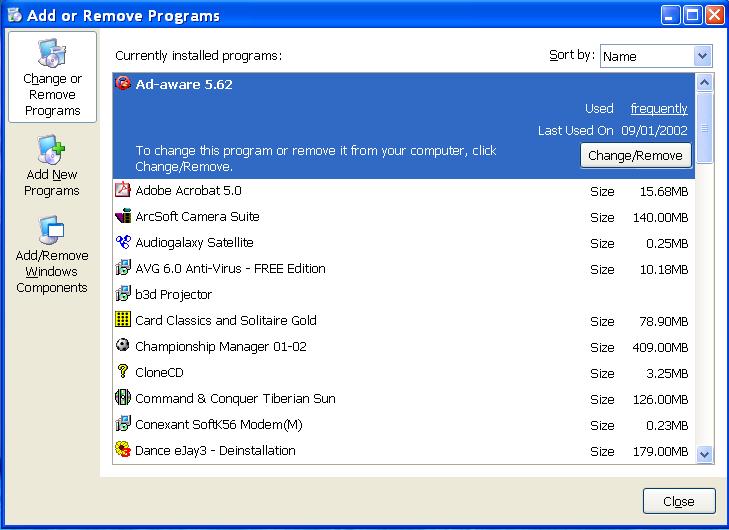The width and height of the screenshot is (729, 530).
Task: Click the 'frequently' usage link
Action: point(658,108)
